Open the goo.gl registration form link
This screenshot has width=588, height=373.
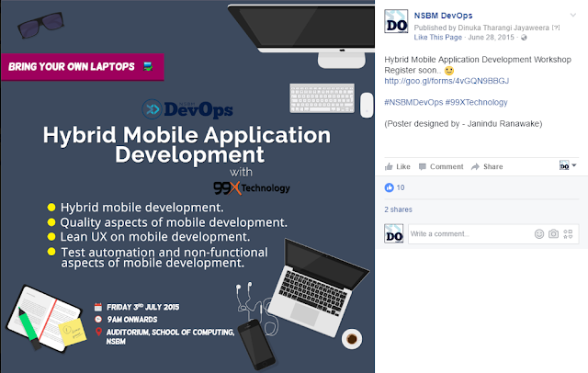(447, 81)
